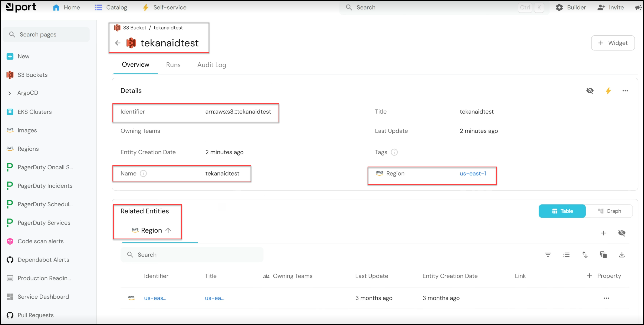Click the Search pages field
644x325 pixels.
click(46, 35)
